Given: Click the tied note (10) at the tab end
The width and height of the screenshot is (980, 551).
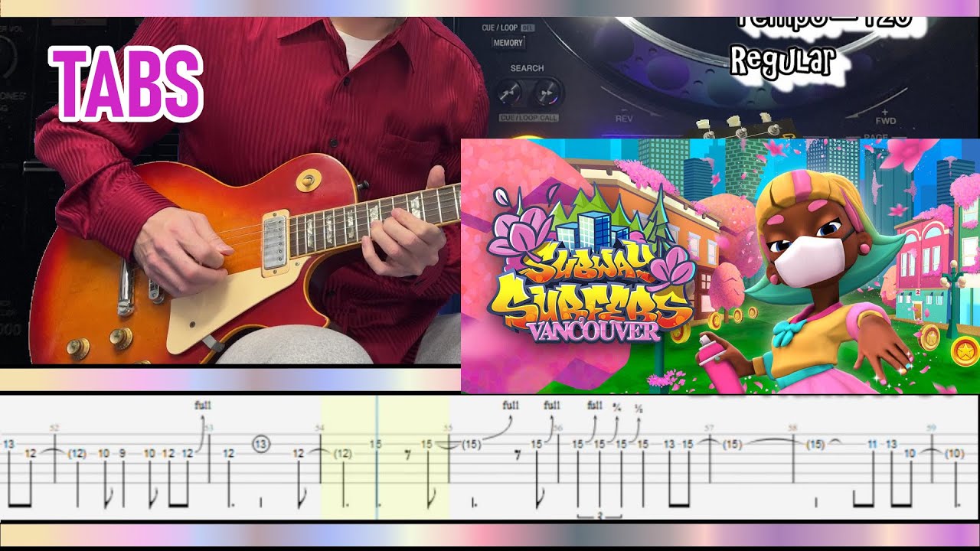Looking at the screenshot, I should pyautogui.click(x=954, y=453).
